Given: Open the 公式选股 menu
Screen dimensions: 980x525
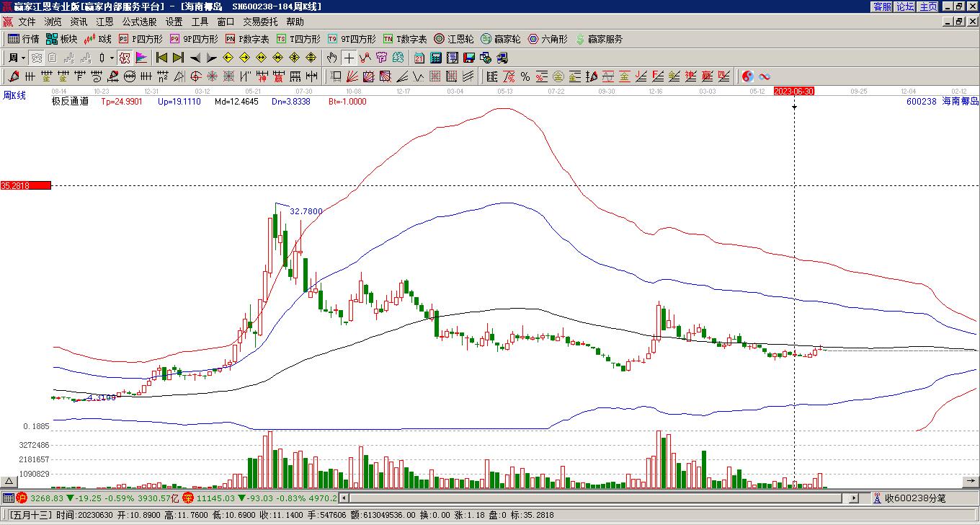Looking at the screenshot, I should tap(139, 22).
